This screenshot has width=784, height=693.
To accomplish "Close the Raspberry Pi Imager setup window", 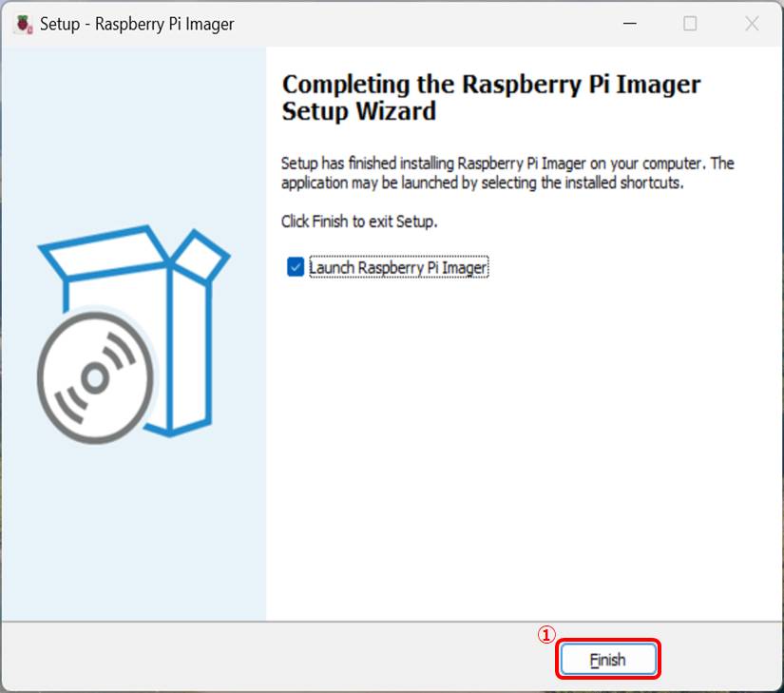I will coord(752,24).
